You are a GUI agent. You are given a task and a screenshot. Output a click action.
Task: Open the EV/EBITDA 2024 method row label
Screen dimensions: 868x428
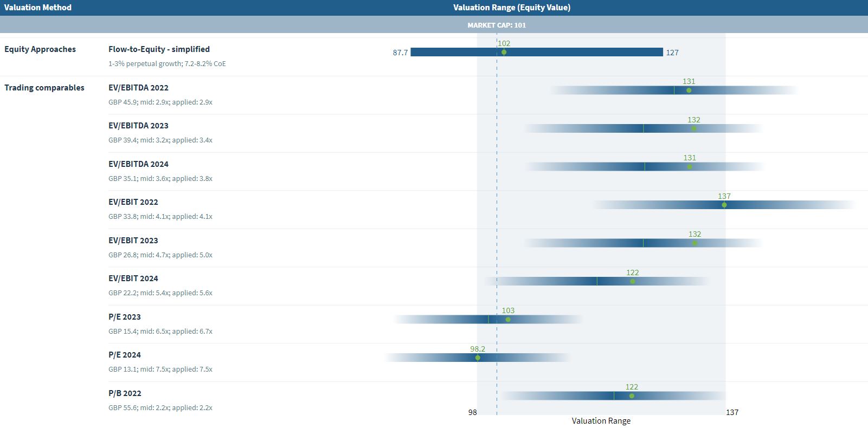[138, 164]
